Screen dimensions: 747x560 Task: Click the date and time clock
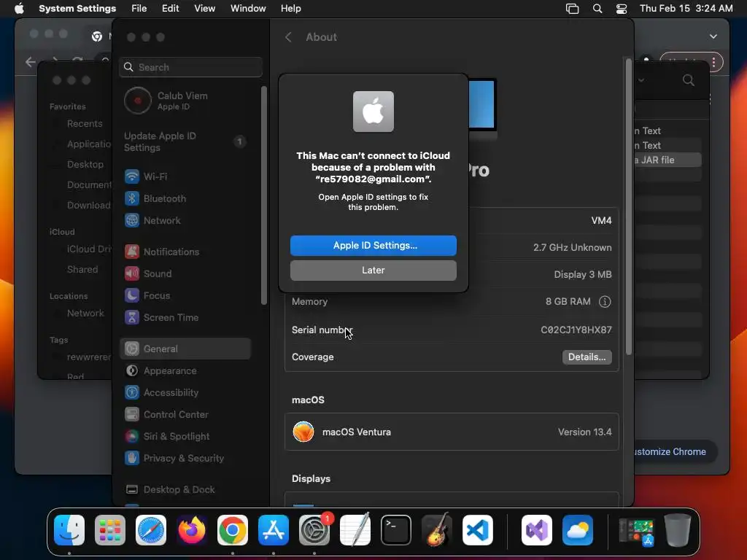(686, 9)
